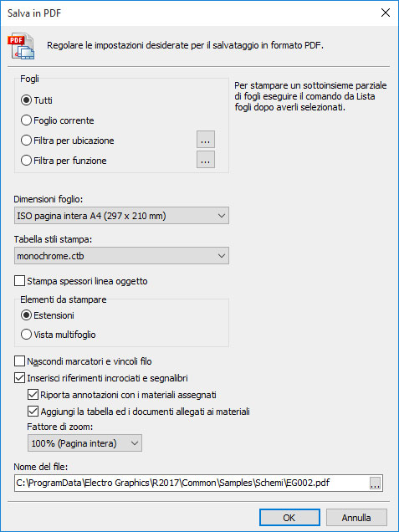The height and width of the screenshot is (532, 399).
Task: Click file path browse ellipsis button
Action: coord(375,483)
